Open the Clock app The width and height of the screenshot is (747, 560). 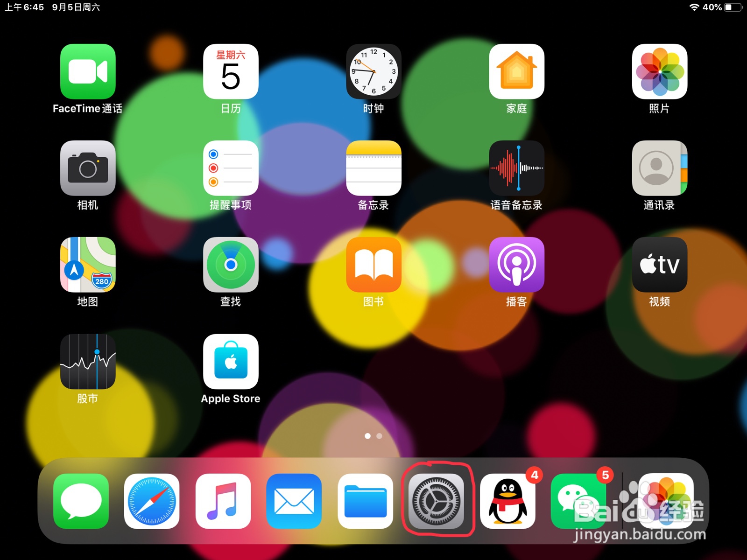pos(373,71)
